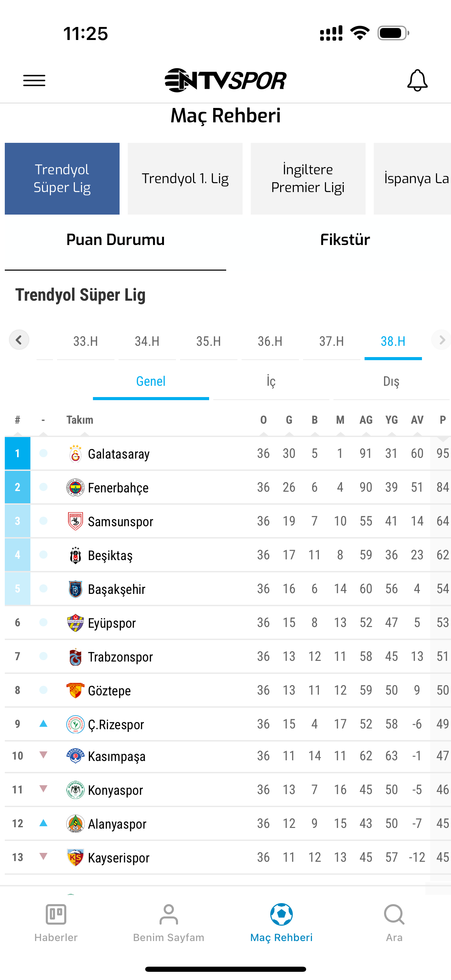451x980 pixels.
Task: Choose the İngiltere Premier Ligi button
Action: click(308, 178)
